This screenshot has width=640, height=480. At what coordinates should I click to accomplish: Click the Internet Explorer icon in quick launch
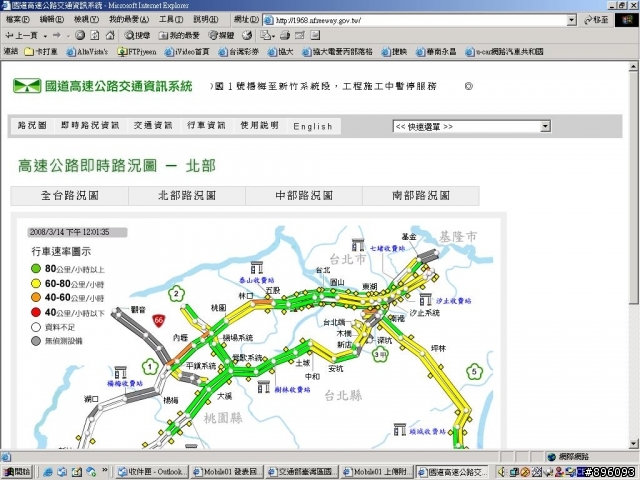tap(48, 472)
